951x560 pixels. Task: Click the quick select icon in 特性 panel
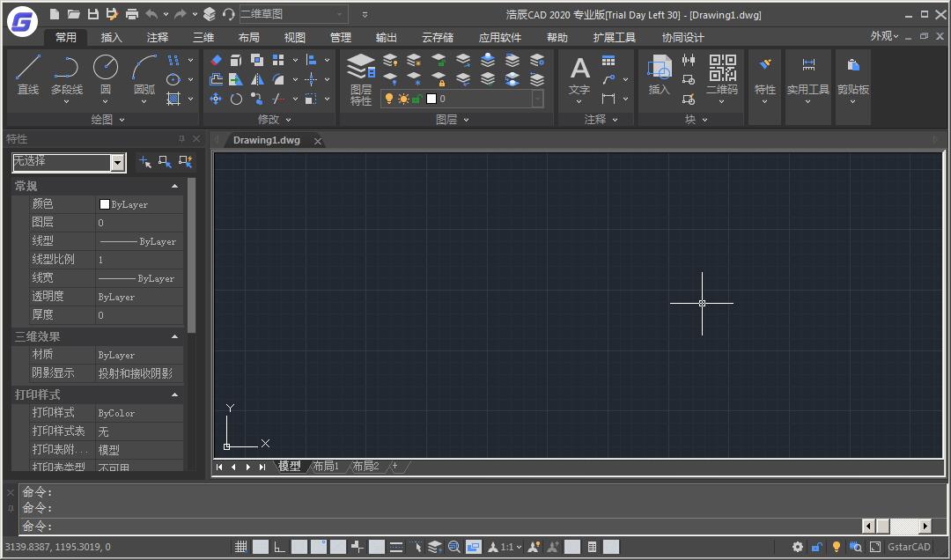coord(185,162)
